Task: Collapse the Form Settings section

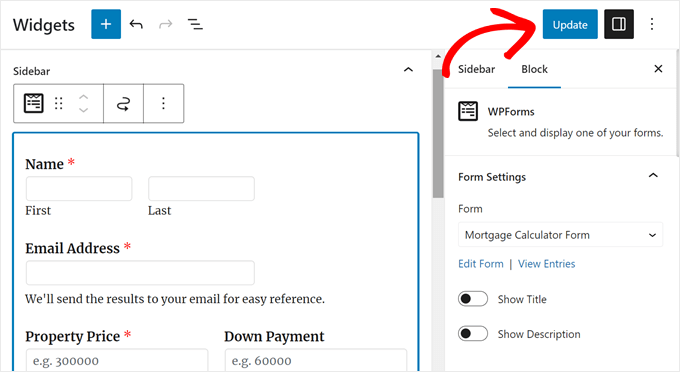Action: click(653, 175)
